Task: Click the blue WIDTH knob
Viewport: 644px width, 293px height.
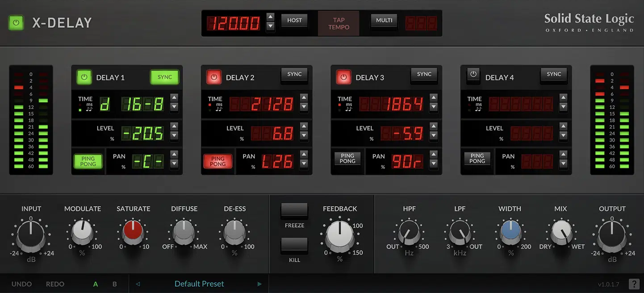Action: click(x=510, y=232)
